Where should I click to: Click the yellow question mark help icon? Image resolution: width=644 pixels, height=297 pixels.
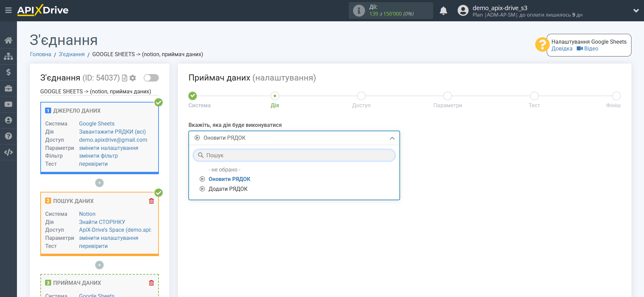pyautogui.click(x=542, y=44)
